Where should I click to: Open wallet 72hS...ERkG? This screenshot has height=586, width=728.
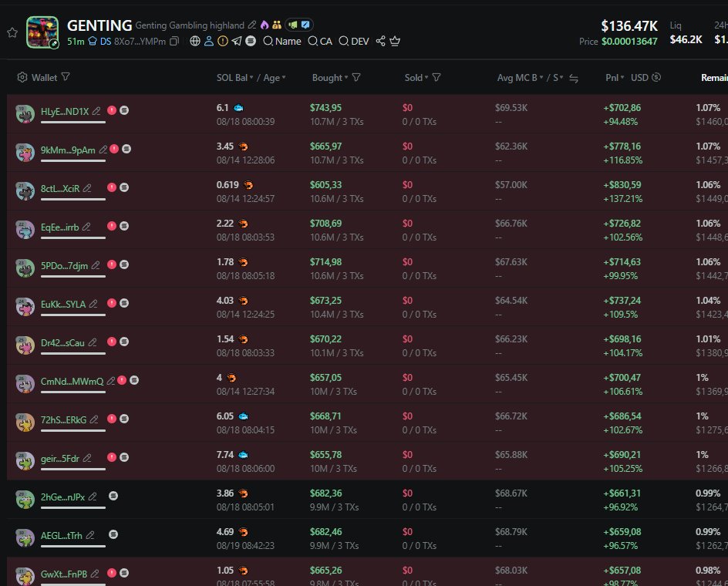pyautogui.click(x=63, y=419)
